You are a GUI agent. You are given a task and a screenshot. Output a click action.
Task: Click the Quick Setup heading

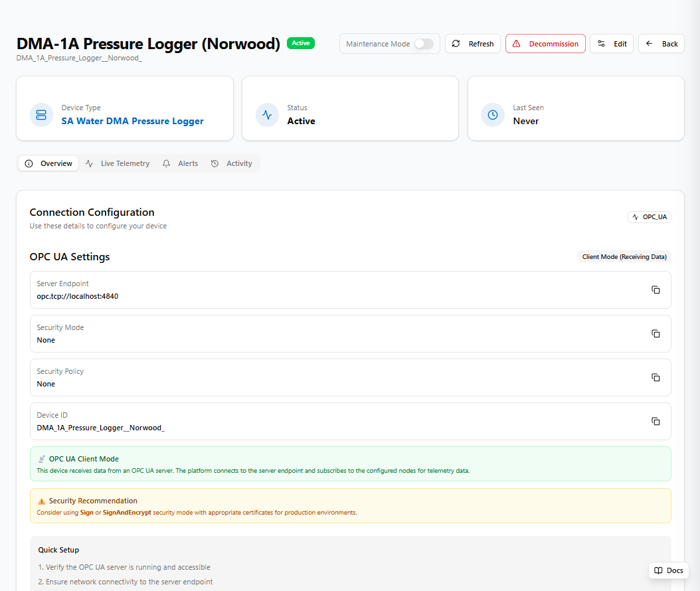click(x=58, y=550)
